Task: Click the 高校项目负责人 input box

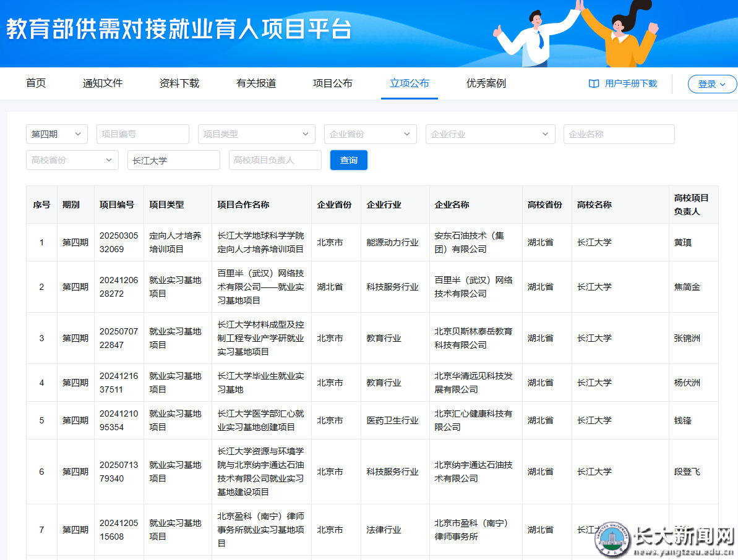Action: 275,160
